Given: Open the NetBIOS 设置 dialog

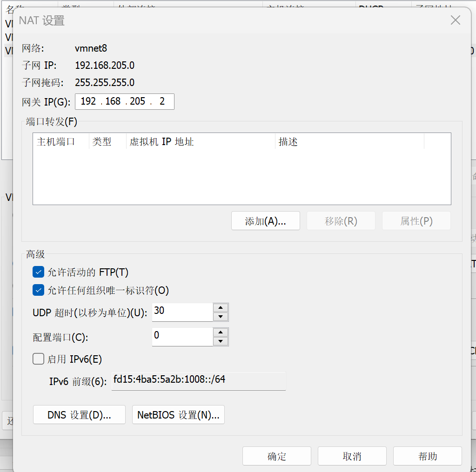Looking at the screenshot, I should [x=178, y=414].
